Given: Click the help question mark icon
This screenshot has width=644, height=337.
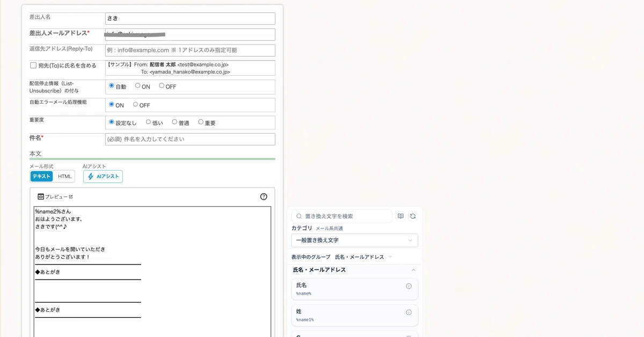Looking at the screenshot, I should point(264,196).
